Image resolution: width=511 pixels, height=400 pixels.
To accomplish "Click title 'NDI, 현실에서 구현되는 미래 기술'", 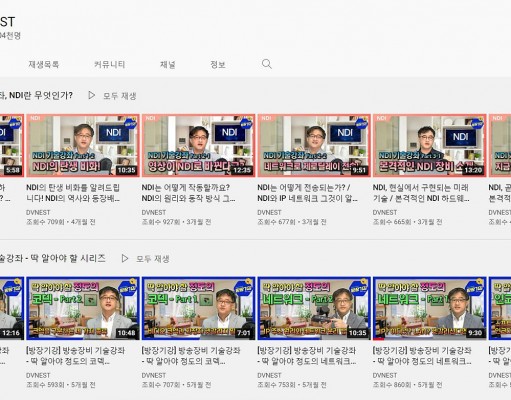I will tap(421, 193).
